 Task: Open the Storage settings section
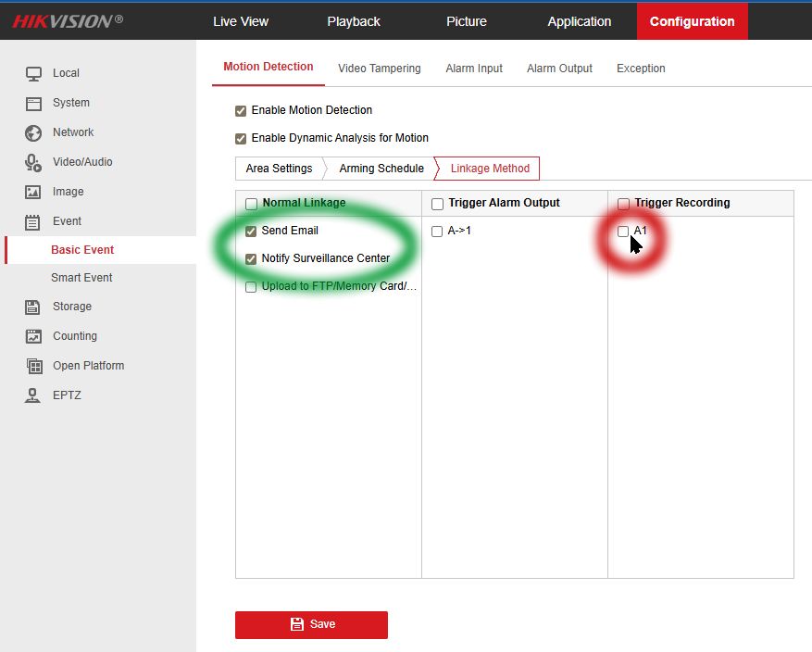72,307
